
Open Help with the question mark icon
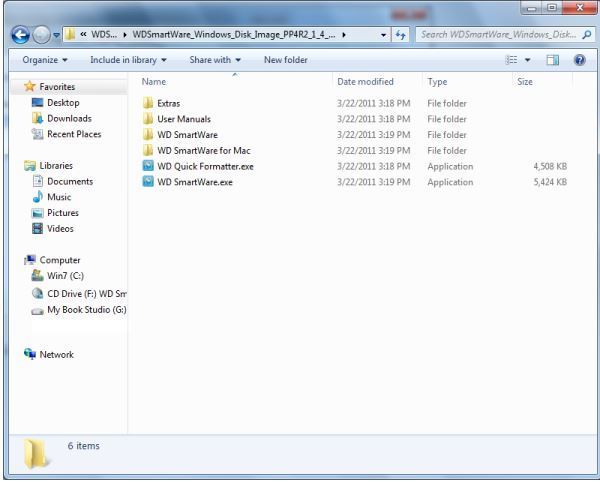(x=579, y=60)
